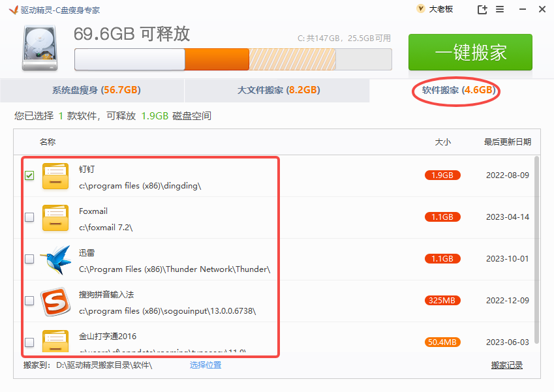554x392 pixels.
Task: Select the 搜狗拼音输入法 checkbox
Action: 29,301
